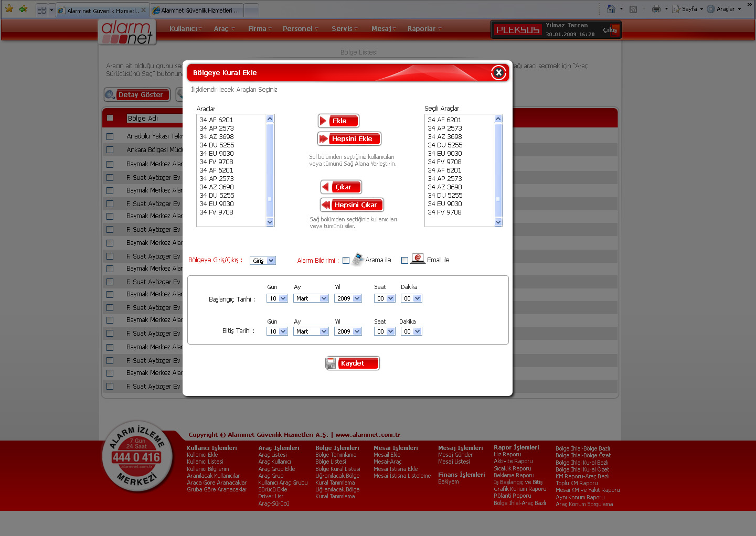Click the Araçlar list scroll up arrow
This screenshot has height=536, width=756.
270,119
